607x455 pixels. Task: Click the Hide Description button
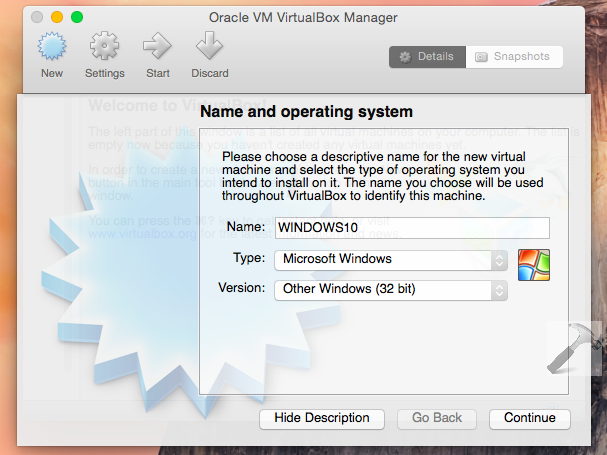(322, 419)
